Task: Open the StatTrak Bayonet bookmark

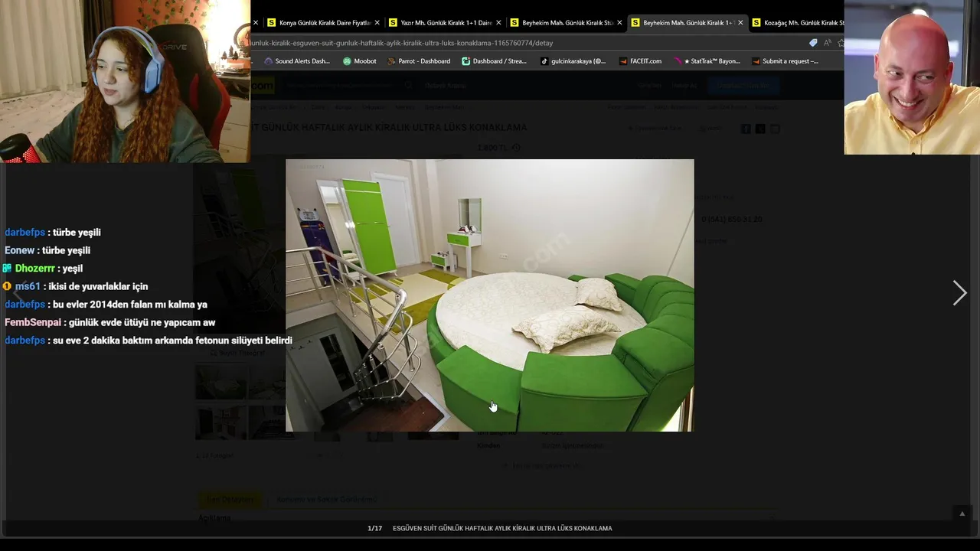Action: point(707,61)
